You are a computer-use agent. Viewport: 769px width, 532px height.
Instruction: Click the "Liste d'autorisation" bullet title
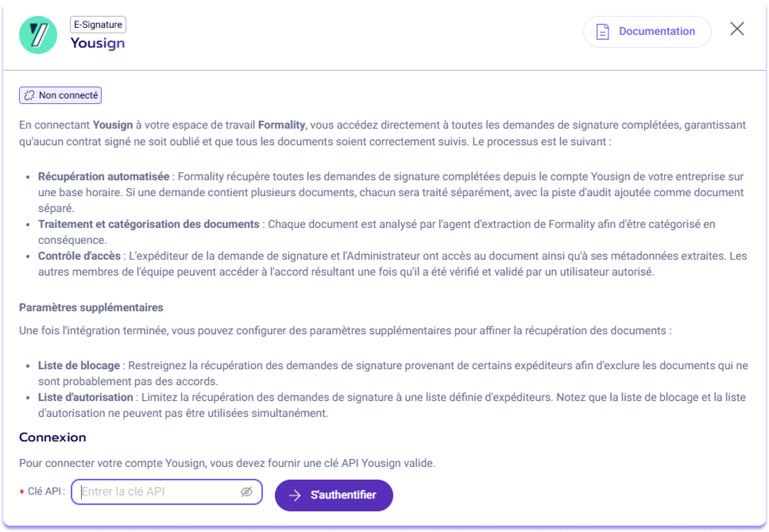(x=85, y=397)
